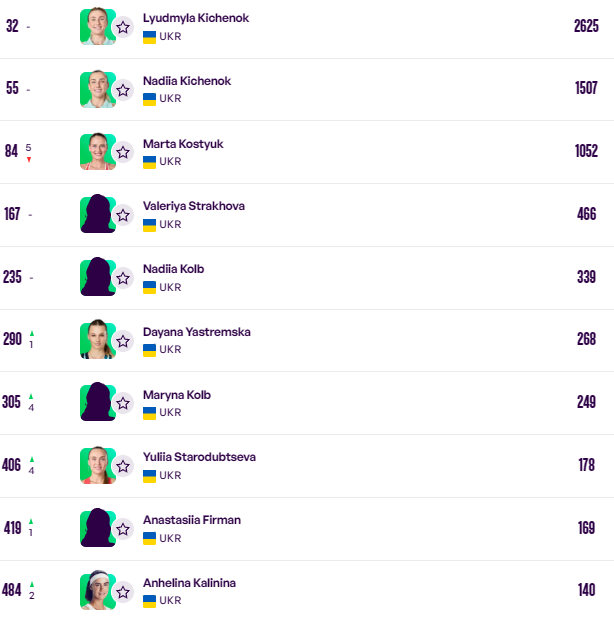The height and width of the screenshot is (621, 614).
Task: Click star icon next to Nadiia Kolb
Action: click(123, 278)
